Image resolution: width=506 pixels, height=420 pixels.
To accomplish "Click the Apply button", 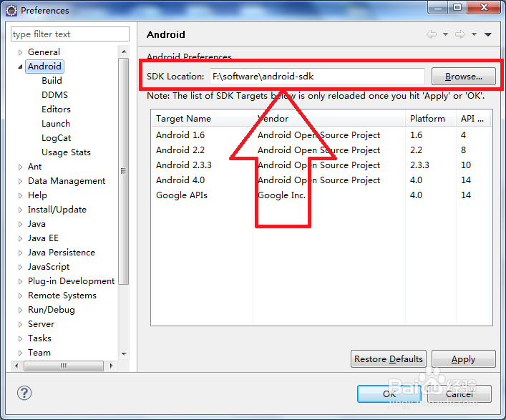I will [x=463, y=359].
